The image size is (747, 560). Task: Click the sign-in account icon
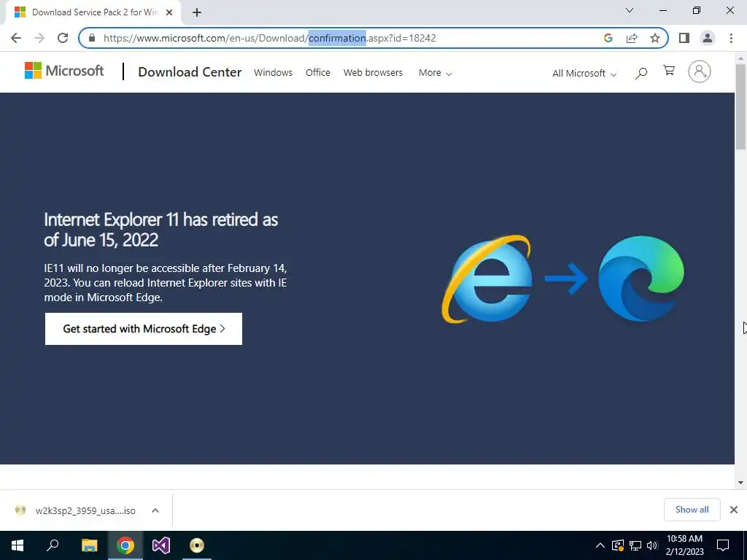[700, 71]
